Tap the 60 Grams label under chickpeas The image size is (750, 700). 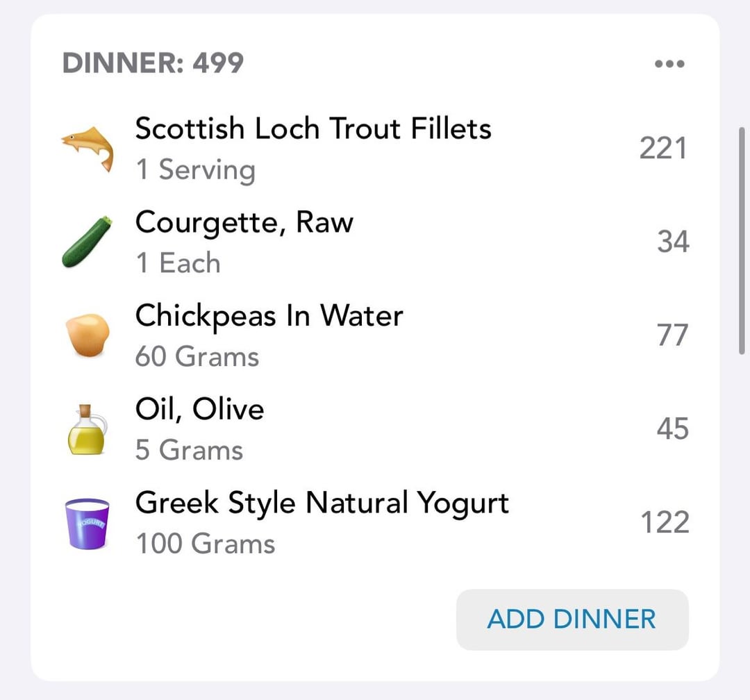coord(197,357)
